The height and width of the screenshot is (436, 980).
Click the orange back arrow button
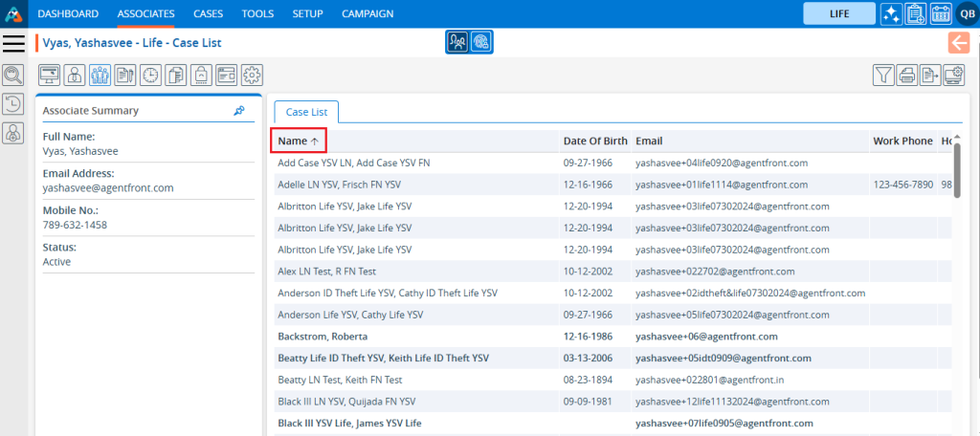click(958, 42)
